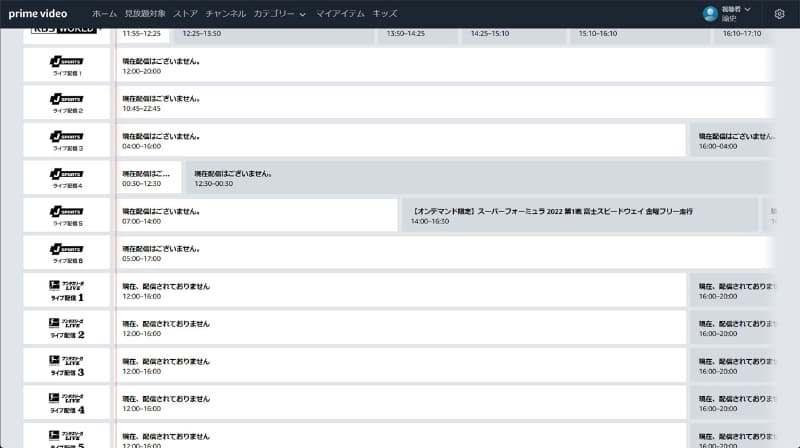Select the Bundesliga LIVE ライブ配信1 channel logo
The image size is (800, 448).
pyautogui.click(x=67, y=290)
